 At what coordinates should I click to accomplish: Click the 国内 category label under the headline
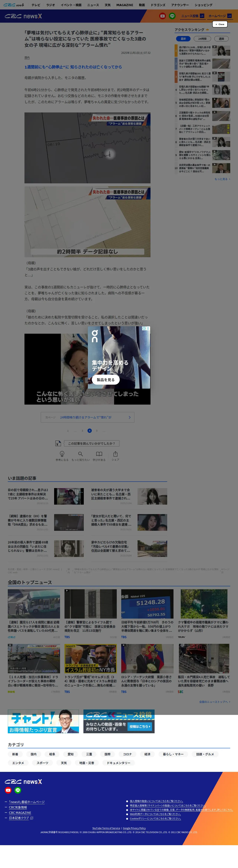coord(27,58)
